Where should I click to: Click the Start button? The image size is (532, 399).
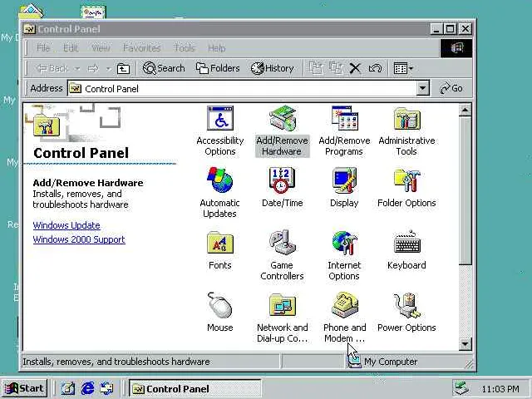[x=24, y=388]
